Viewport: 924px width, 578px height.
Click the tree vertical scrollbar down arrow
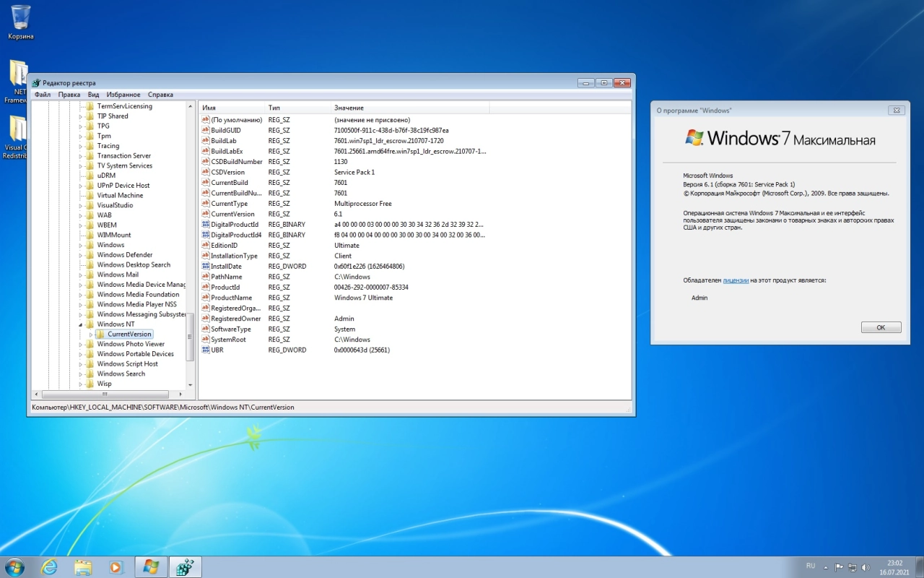(191, 385)
